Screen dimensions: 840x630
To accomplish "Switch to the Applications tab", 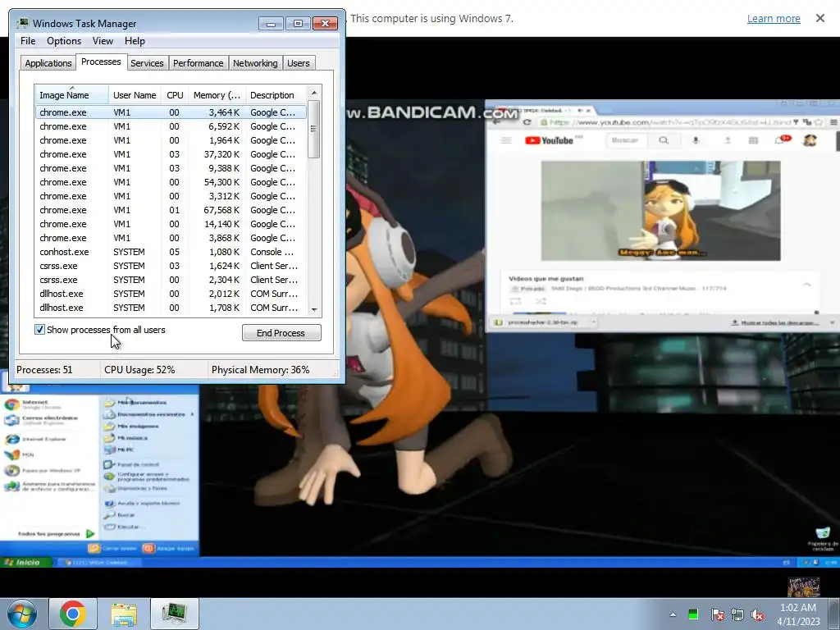I will (48, 63).
